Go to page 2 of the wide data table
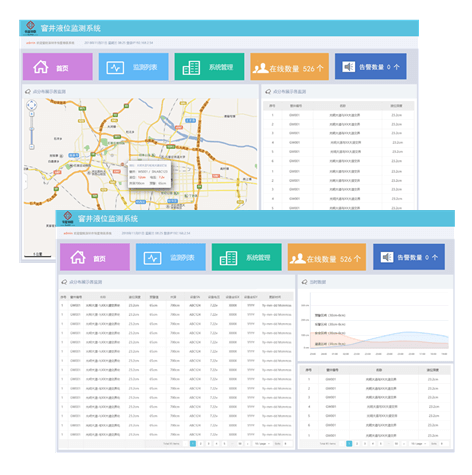472x475 pixels. click(x=201, y=444)
